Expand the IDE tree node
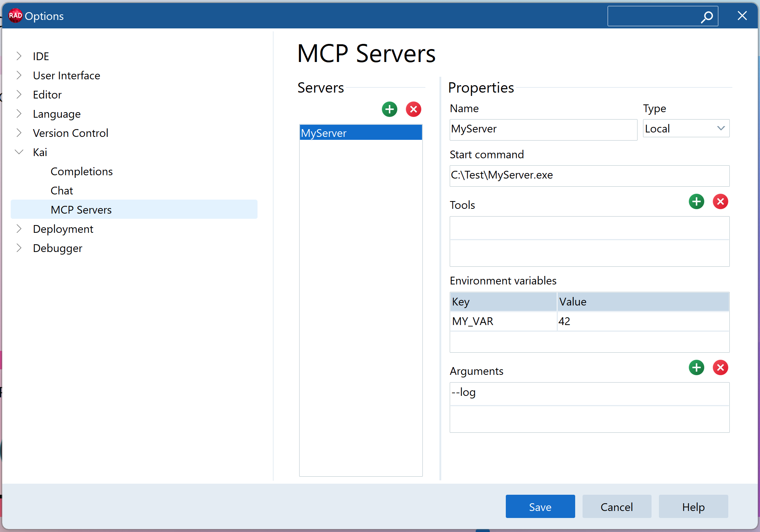Viewport: 760px width, 532px height. click(x=19, y=56)
